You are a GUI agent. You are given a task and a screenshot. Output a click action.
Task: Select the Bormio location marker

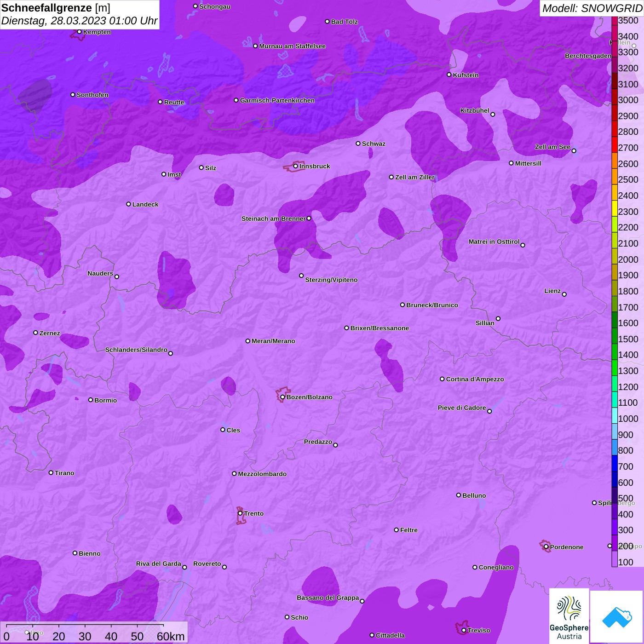[x=91, y=400]
